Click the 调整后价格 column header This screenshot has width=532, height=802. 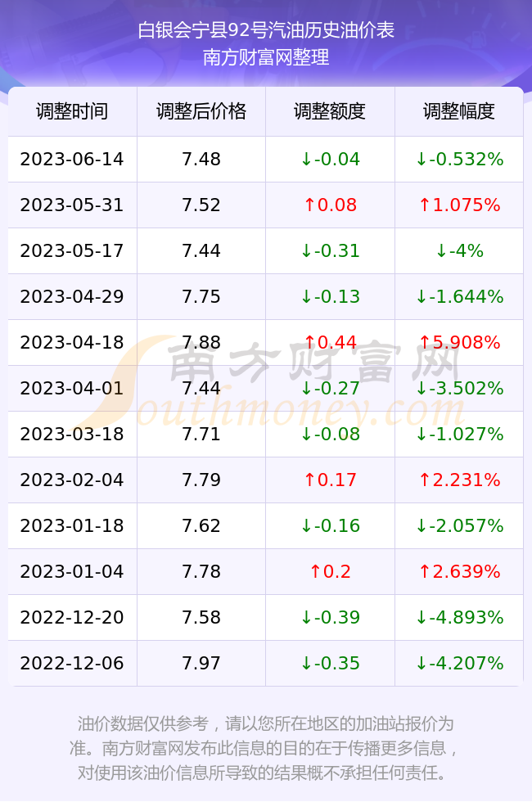[201, 111]
